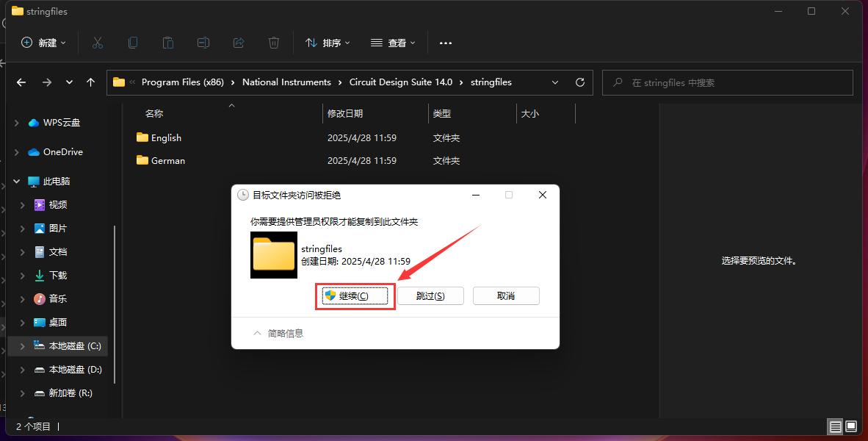Click the navigation pane scrollbar
The image size is (868, 441).
pyautogui.click(x=115, y=304)
